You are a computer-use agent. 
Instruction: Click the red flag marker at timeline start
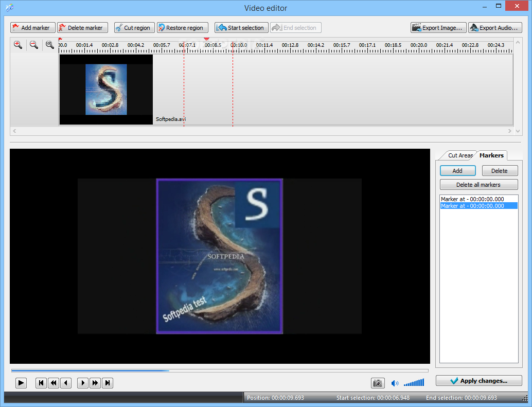point(60,39)
